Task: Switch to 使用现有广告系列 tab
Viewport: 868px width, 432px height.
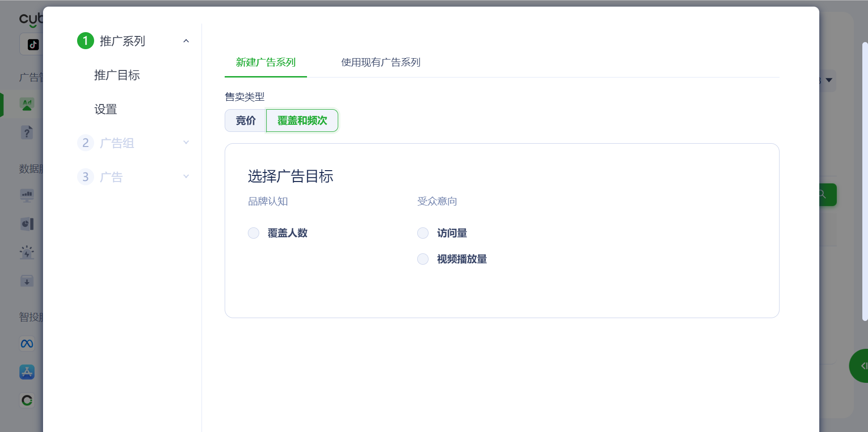Action: tap(380, 62)
